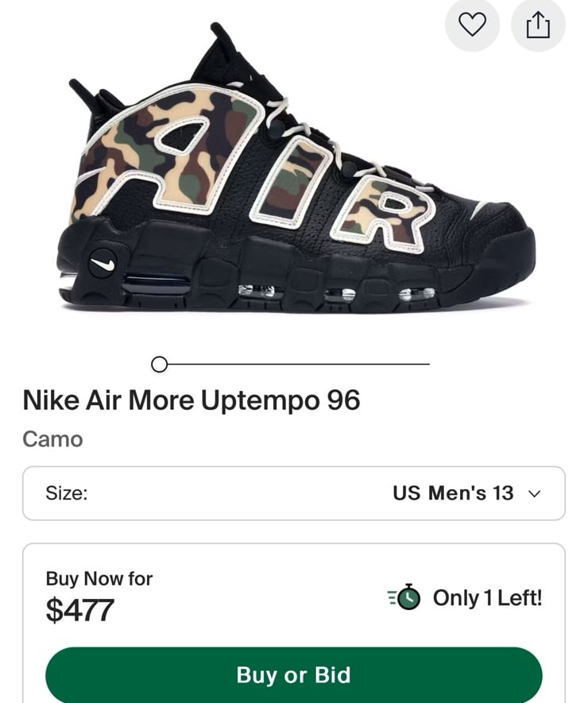This screenshot has width=588, height=703.
Task: Click the $477 price
Action: pyautogui.click(x=79, y=610)
